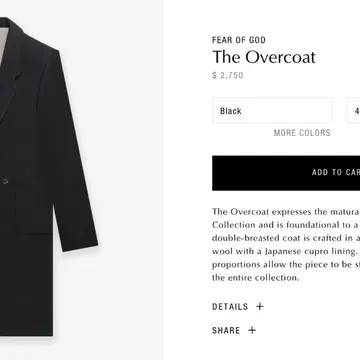View MORE COLORS for the overcoat

[302, 133]
